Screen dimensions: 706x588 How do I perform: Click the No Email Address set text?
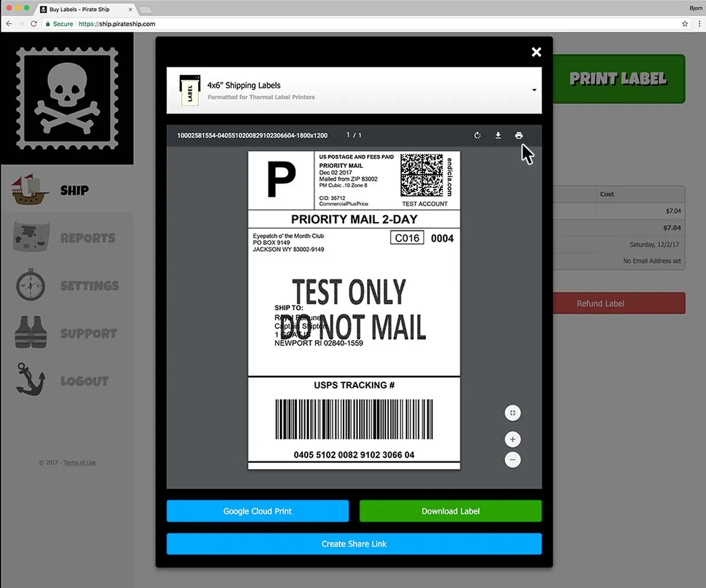652,261
